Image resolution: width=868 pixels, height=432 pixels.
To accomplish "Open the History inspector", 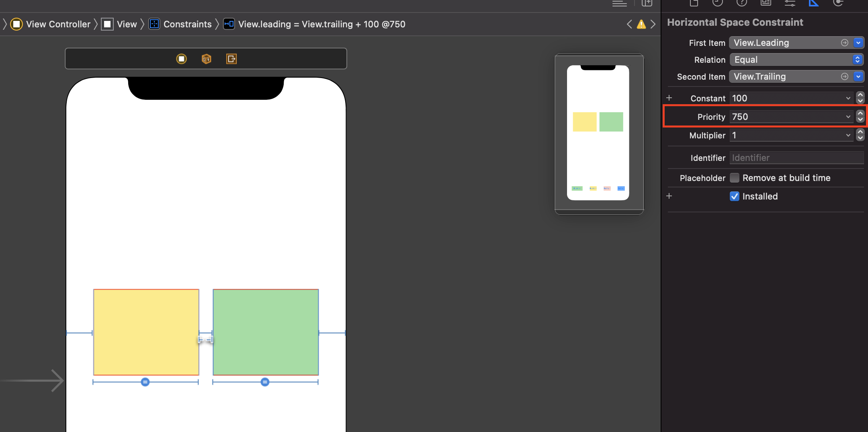I will coord(717,3).
